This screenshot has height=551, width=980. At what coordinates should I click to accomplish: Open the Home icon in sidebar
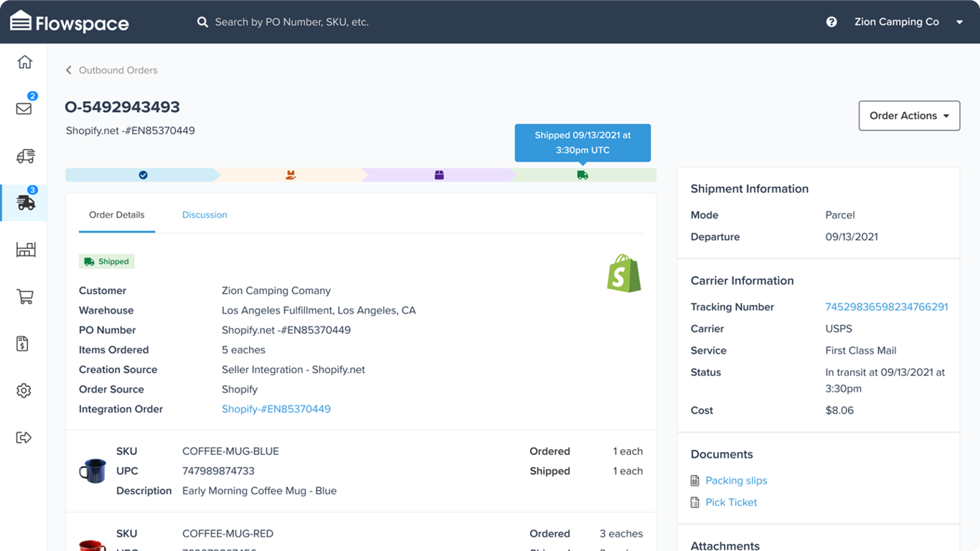click(24, 62)
